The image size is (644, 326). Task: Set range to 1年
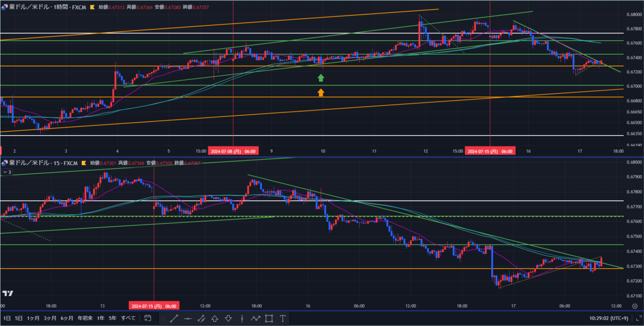pos(100,318)
